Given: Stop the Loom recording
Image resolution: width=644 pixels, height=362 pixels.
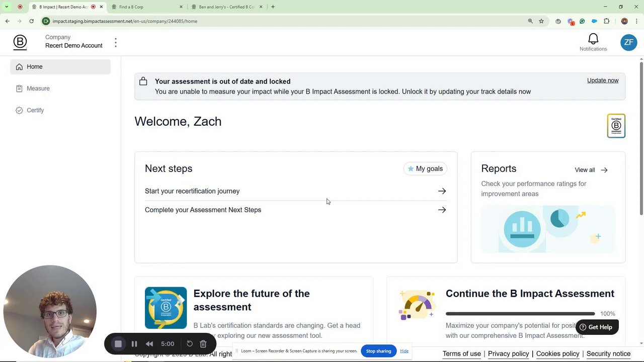Looking at the screenshot, I should click(118, 344).
